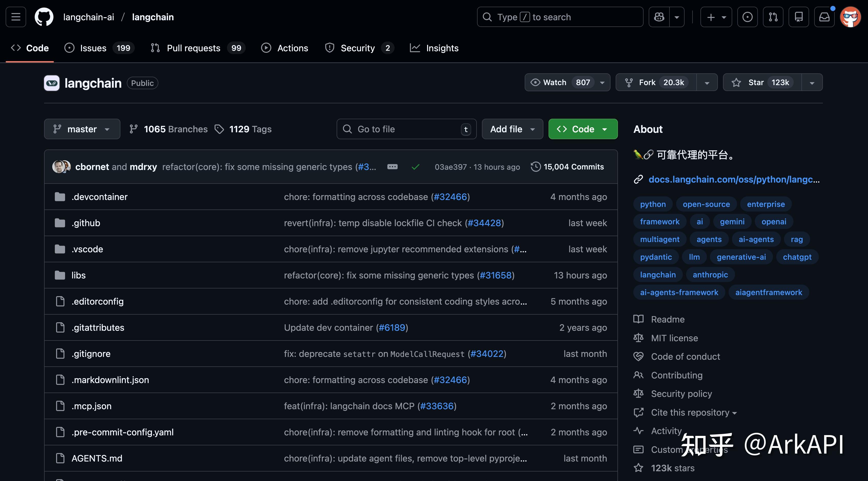Open the Watch 807 notifications button
The height and width of the screenshot is (481, 868).
click(567, 82)
